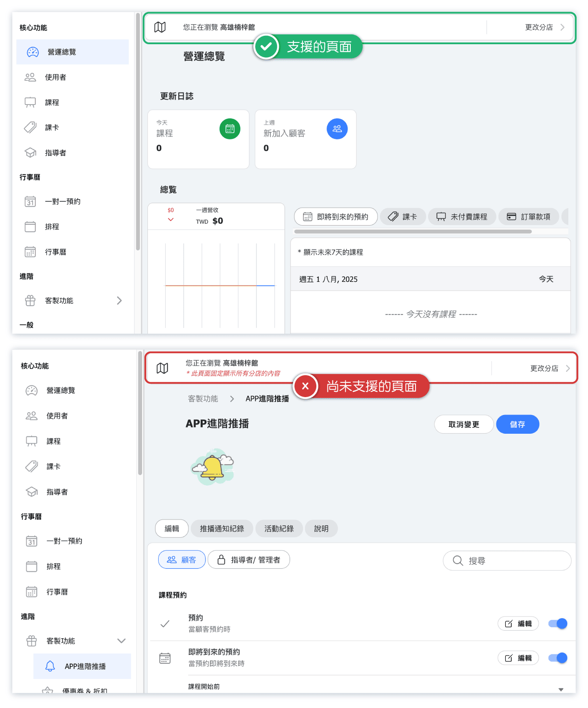Click blue people icon on 新加入顧客 card
588x708 pixels.
click(337, 129)
